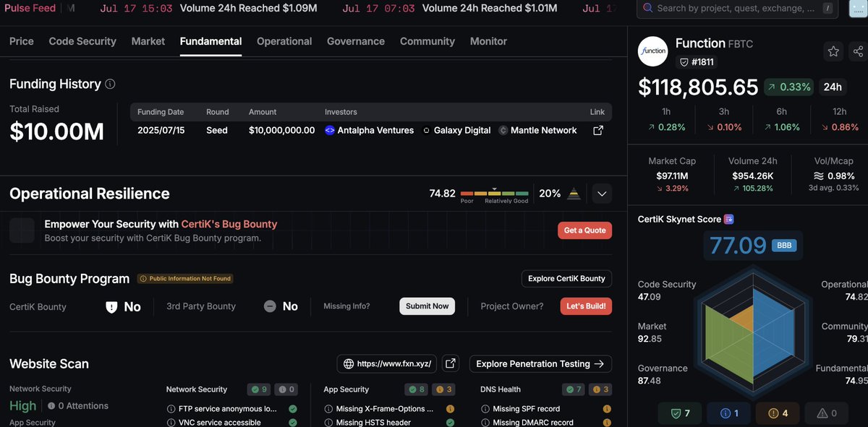Screen dimensions: 868x427
Task: Click the BBB rating badge
Action: pyautogui.click(x=785, y=245)
